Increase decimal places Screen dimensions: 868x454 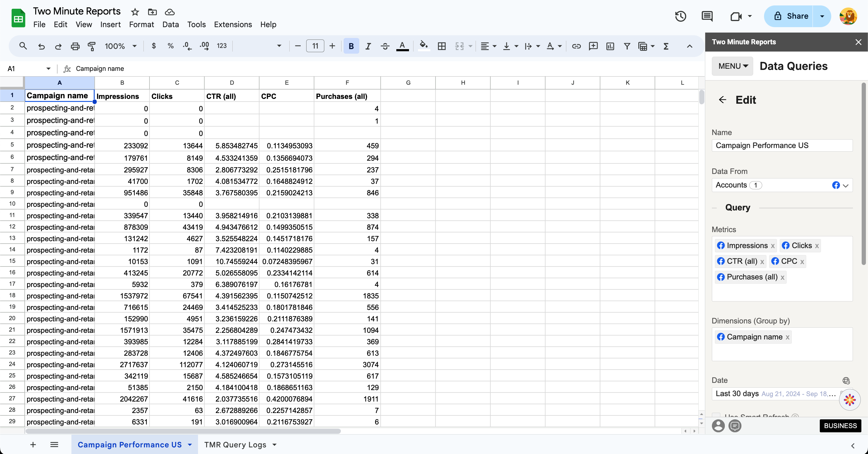point(205,46)
